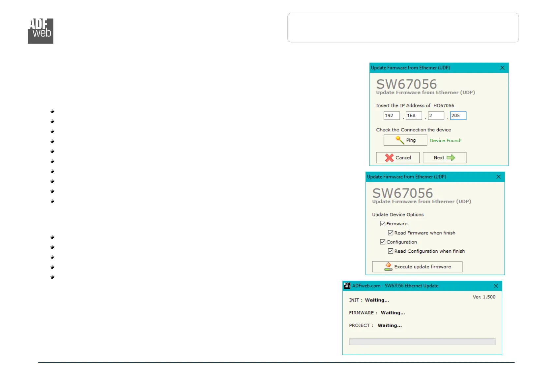The image size is (555, 392).
Task: Close the Update Device Options dialog
Action: [498, 177]
